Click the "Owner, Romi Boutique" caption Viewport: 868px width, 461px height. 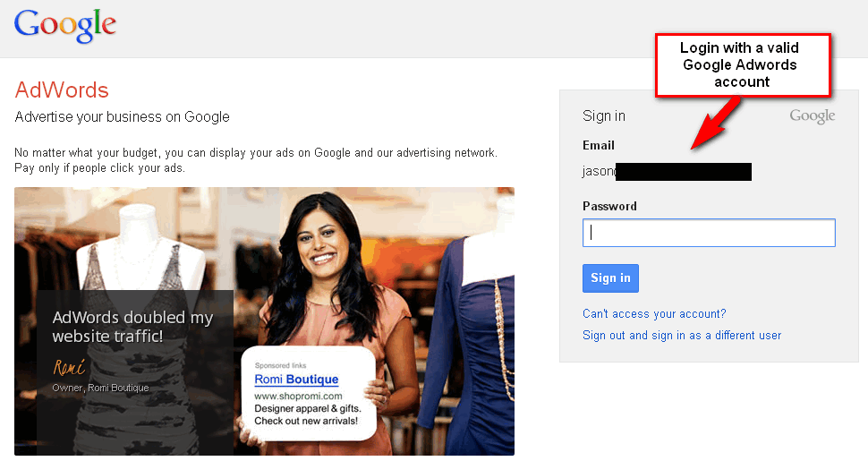click(100, 388)
